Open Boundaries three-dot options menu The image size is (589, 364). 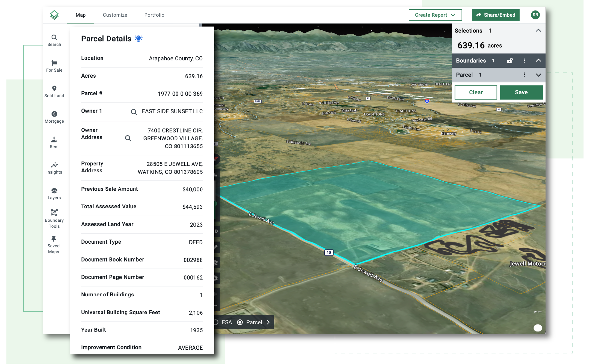pos(524,61)
